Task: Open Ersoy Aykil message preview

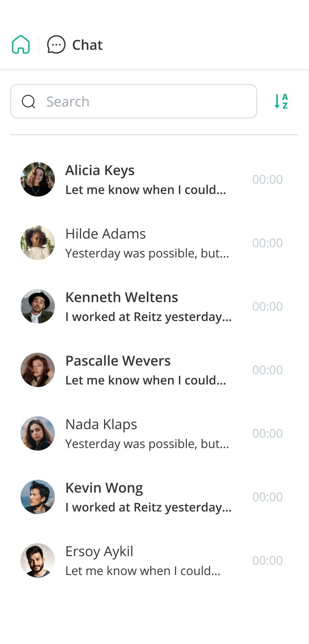Action: (143, 571)
